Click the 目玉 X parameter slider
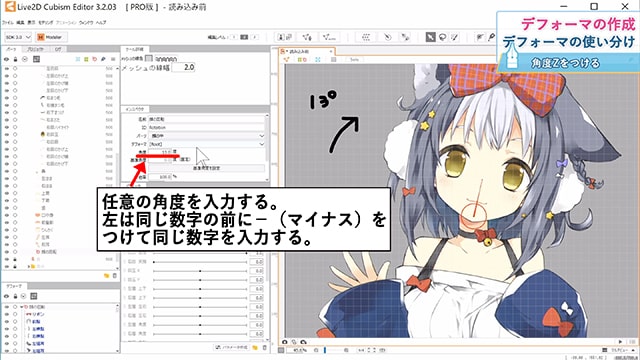The image size is (640, 360). pyautogui.click(x=200, y=271)
